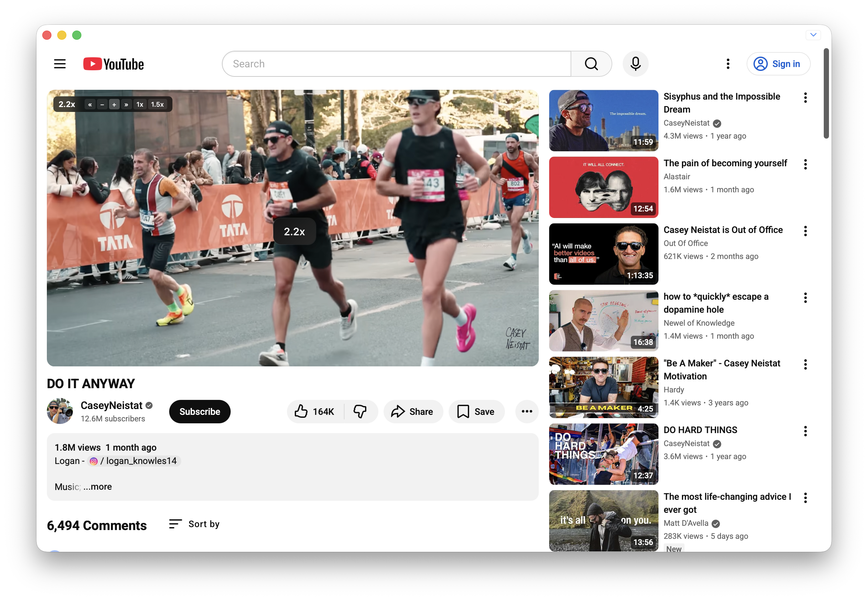The height and width of the screenshot is (600, 868).
Task: Open the hamburger guide menu
Action: (60, 64)
